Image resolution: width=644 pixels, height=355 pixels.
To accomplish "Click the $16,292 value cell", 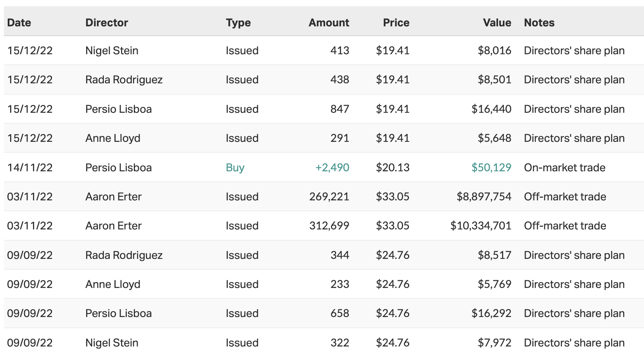I will 491,314.
